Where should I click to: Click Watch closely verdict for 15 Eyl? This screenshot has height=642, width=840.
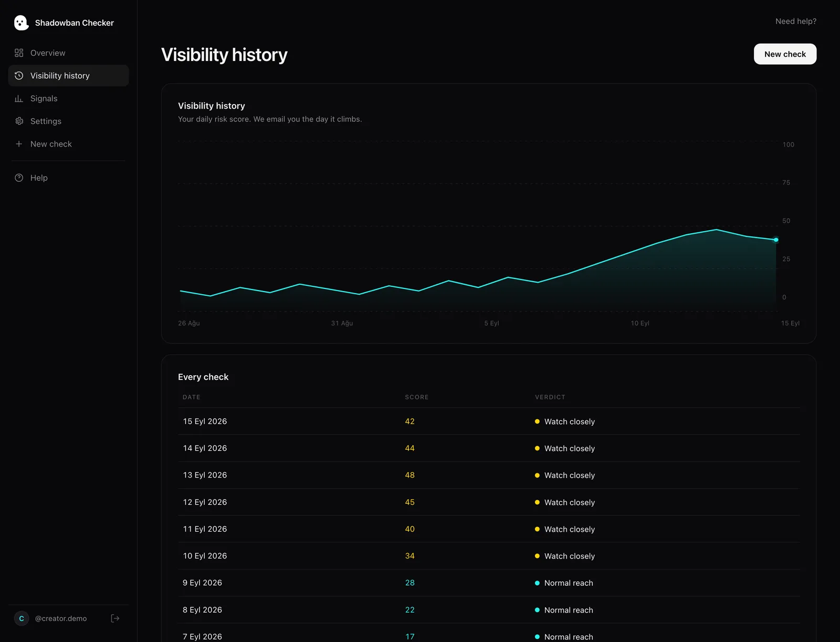click(x=565, y=421)
